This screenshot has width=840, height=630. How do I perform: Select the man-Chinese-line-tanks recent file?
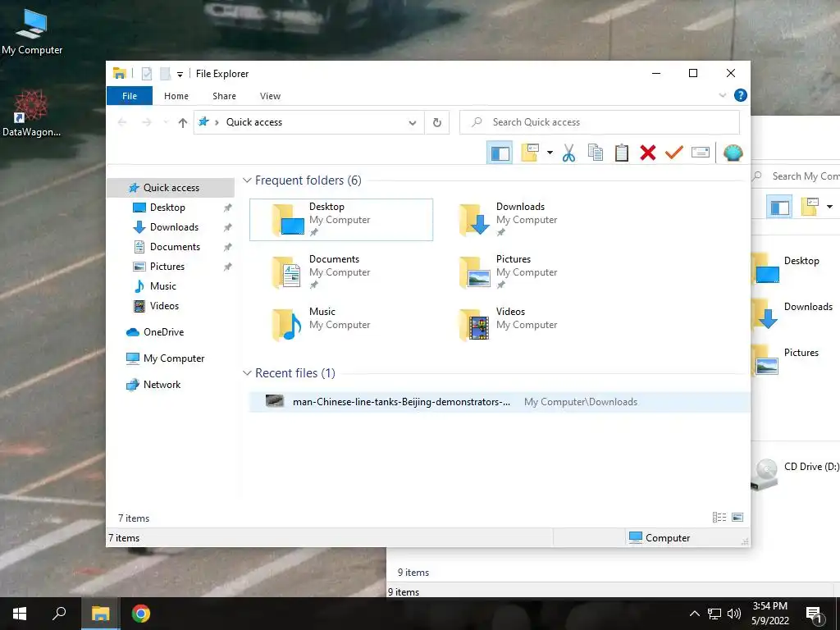500,402
